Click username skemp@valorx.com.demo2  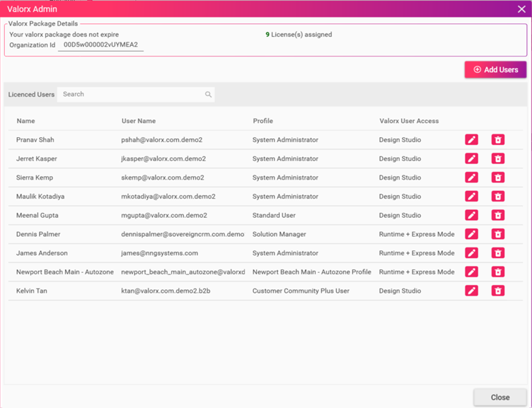click(x=163, y=177)
